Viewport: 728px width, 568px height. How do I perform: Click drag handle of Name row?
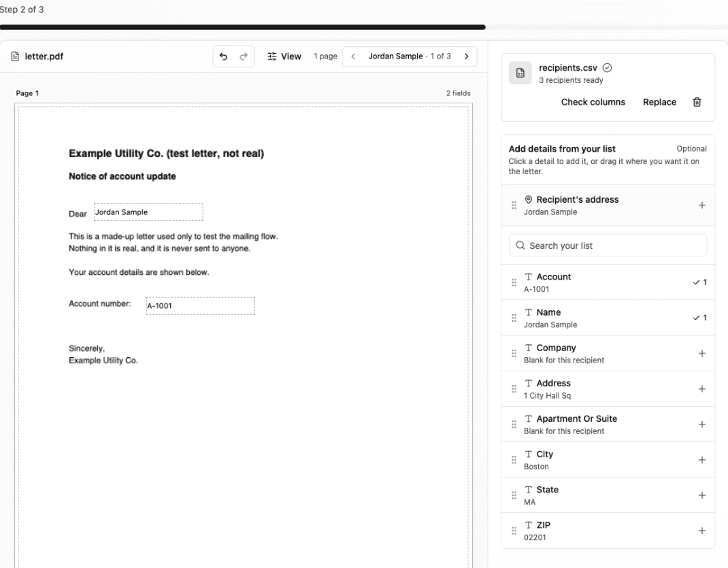coord(514,318)
